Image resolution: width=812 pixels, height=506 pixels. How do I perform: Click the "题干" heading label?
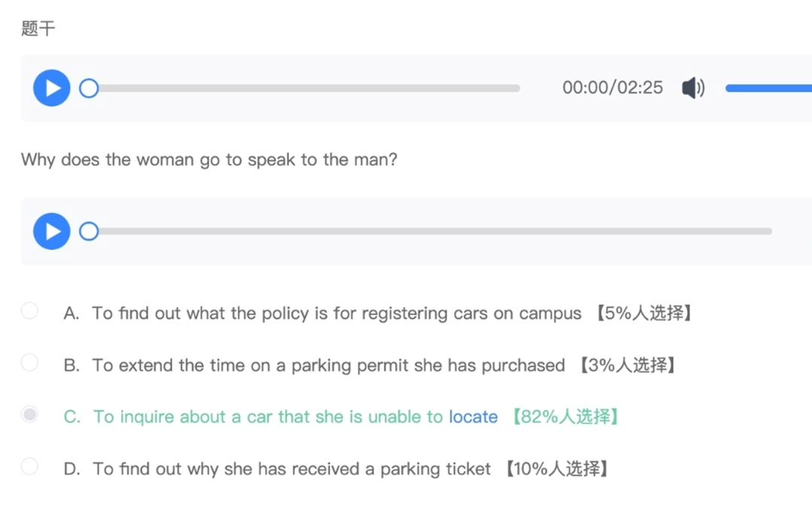[x=38, y=29]
